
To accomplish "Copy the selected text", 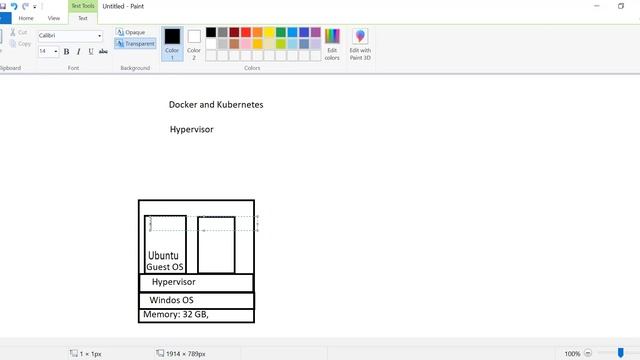I will tap(20, 44).
